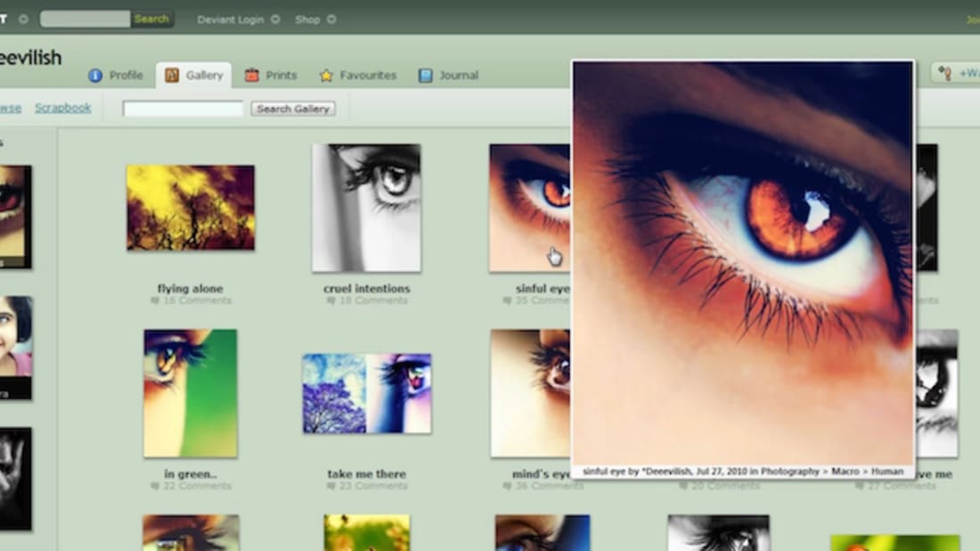Follow the Scrapbook link

click(x=63, y=108)
